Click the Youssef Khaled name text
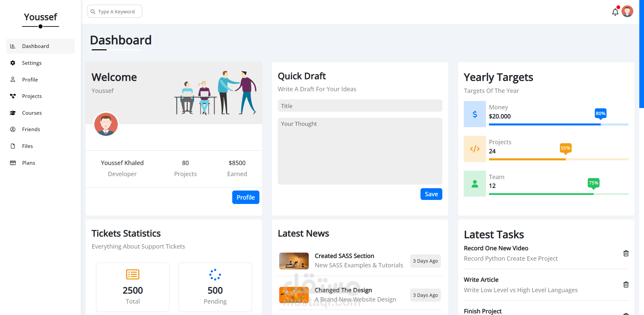The height and width of the screenshot is (315, 644). [122, 163]
